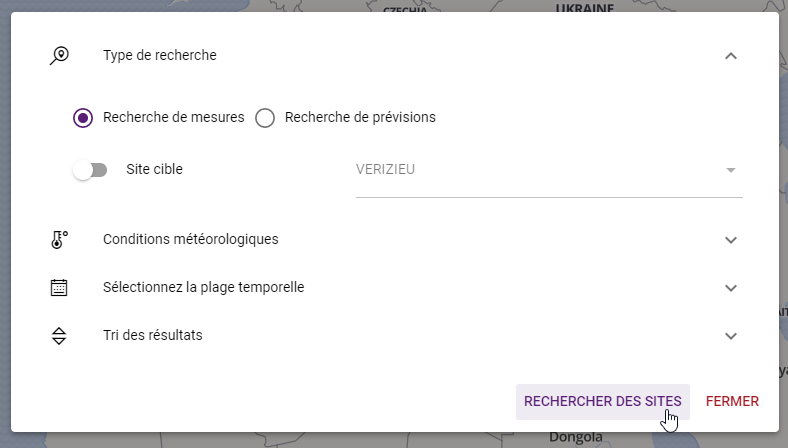Open the Type de recherche heading
Screen dimensions: 788x448
click(160, 55)
